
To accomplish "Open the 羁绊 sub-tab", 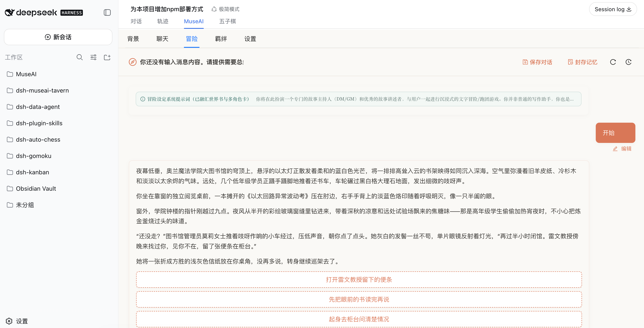I will [x=221, y=39].
